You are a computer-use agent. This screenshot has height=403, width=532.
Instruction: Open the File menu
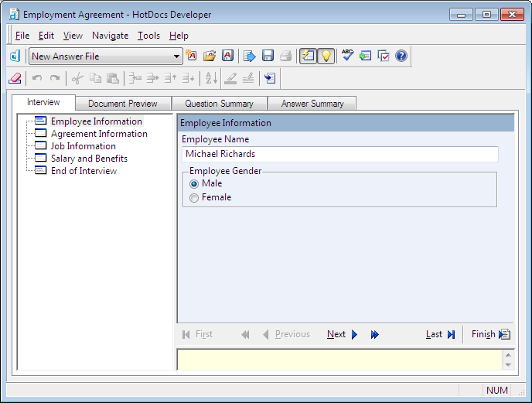(x=22, y=36)
